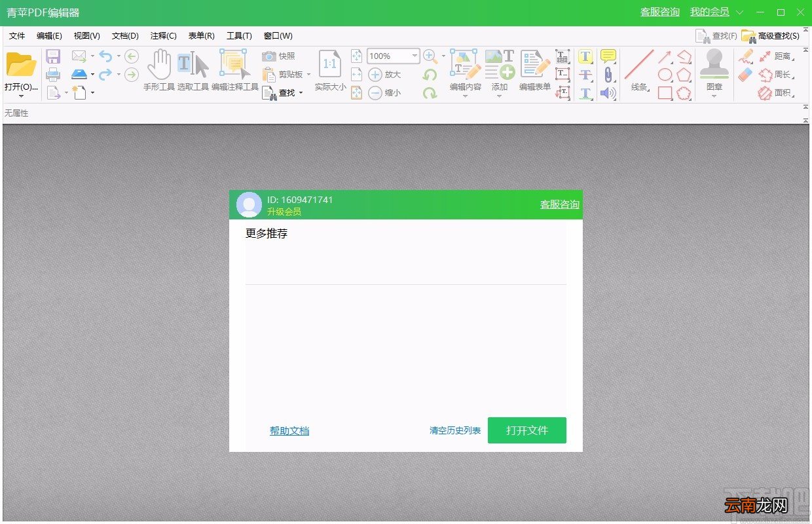Select the Area (面积) measuring tool

pos(776,93)
